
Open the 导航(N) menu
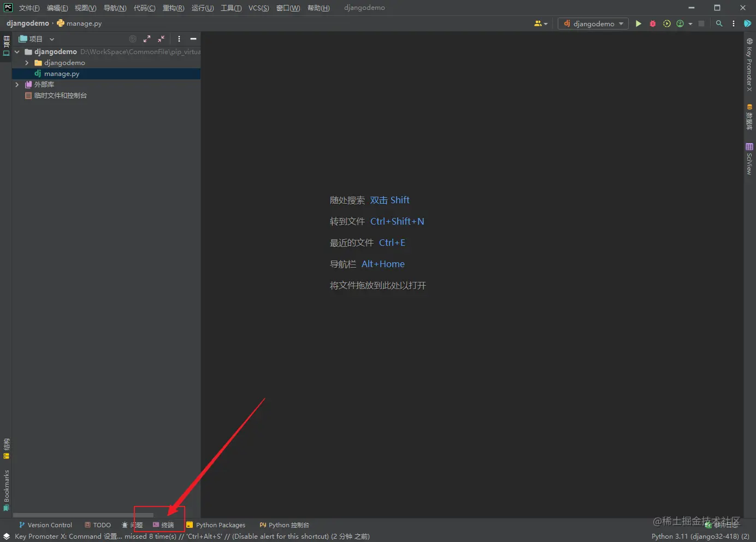pos(115,8)
